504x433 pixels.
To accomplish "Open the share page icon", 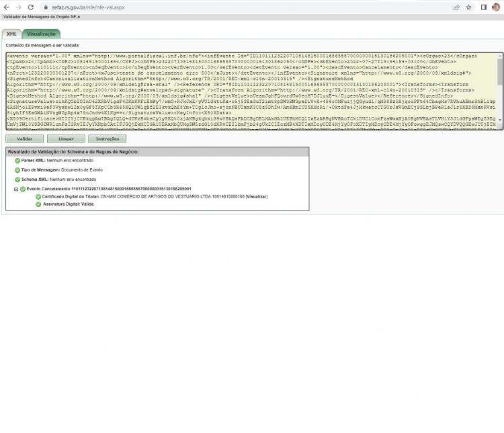I will [x=456, y=7].
